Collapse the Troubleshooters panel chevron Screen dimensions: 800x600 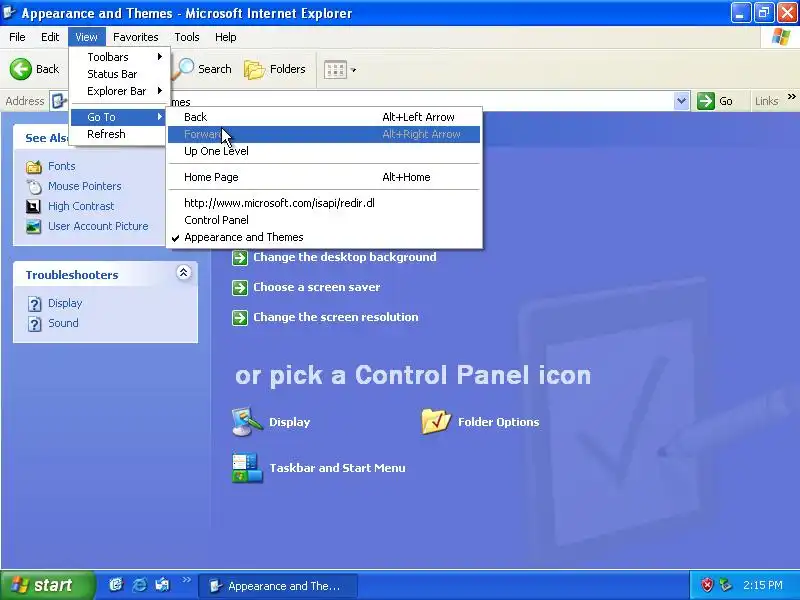tap(184, 272)
